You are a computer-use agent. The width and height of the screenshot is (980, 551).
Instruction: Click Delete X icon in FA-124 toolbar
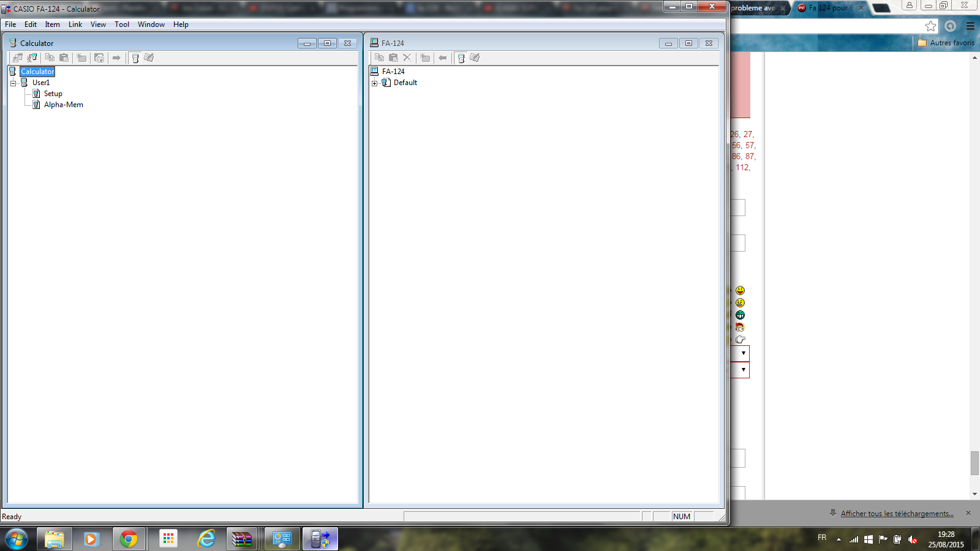[407, 58]
